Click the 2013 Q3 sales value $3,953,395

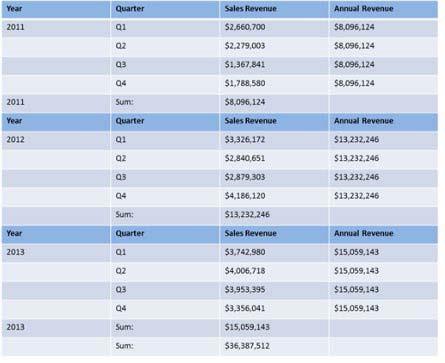pyautogui.click(x=245, y=289)
